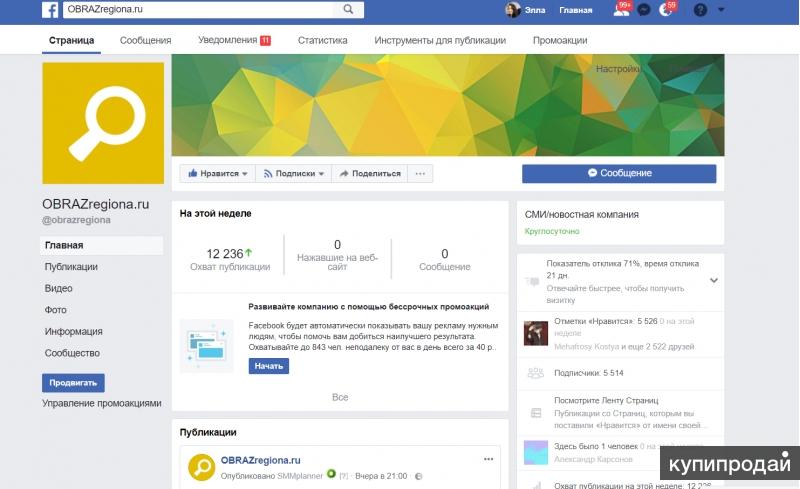Select Информация in the left sidebar

click(73, 331)
